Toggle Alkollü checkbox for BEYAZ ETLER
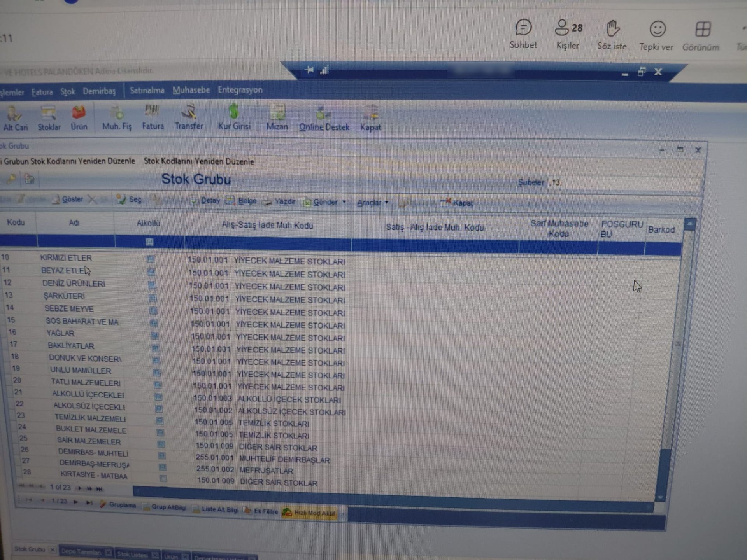 [x=151, y=272]
